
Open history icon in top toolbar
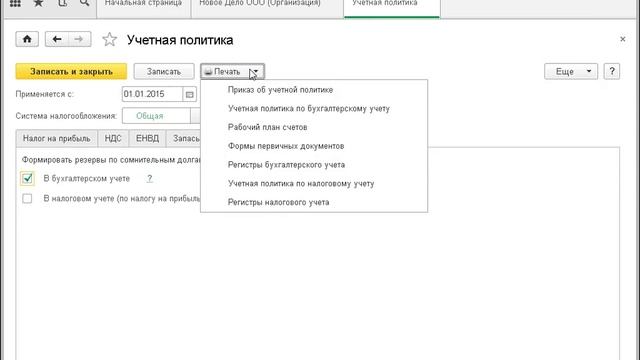62,3
